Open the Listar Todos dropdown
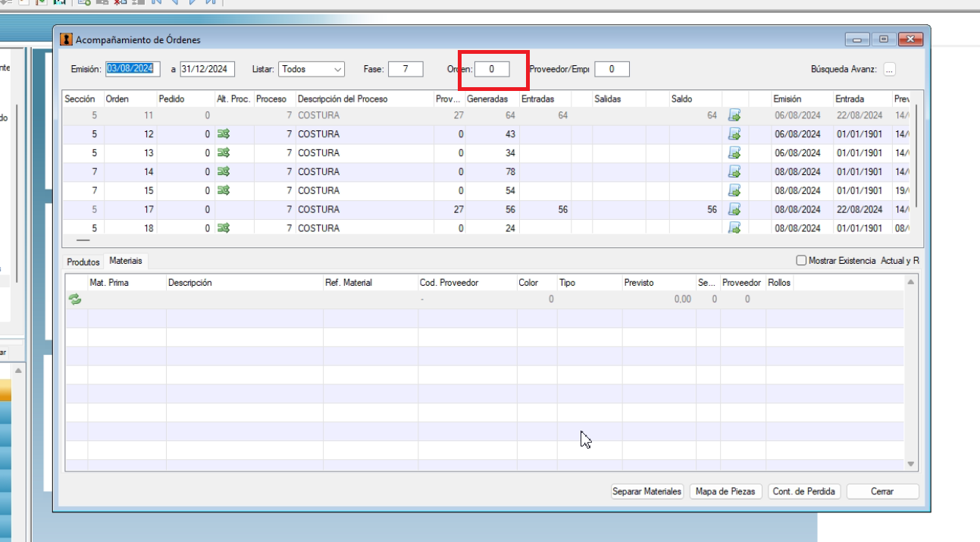This screenshot has height=542, width=980. 312,69
